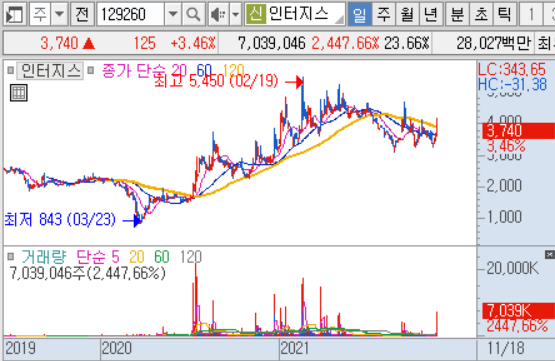
Task: Click the LC:343.65 indicator
Action: pyautogui.click(x=512, y=69)
